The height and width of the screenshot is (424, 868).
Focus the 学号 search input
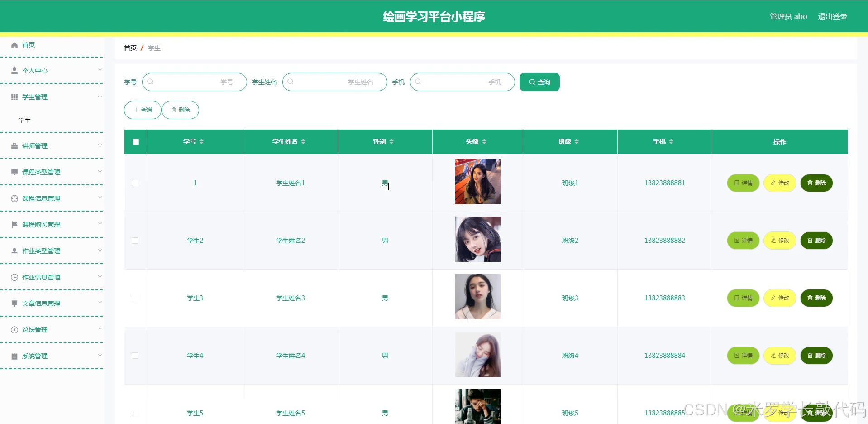tap(195, 82)
